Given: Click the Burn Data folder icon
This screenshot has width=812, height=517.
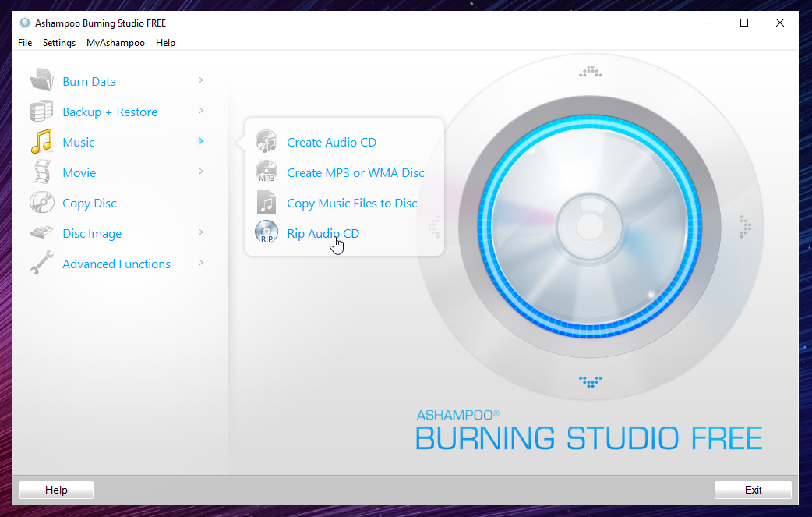Looking at the screenshot, I should click(x=41, y=80).
